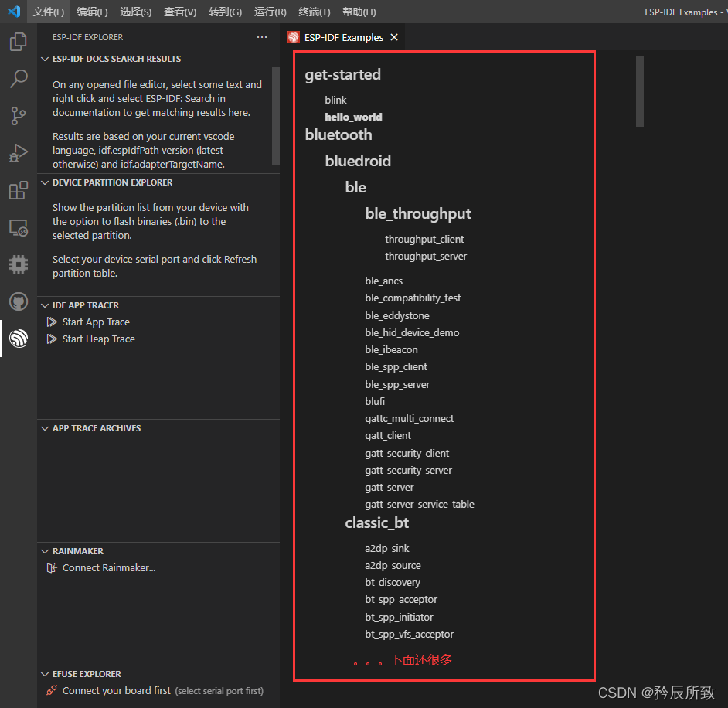Open the ble_hid_device_demo example
The width and height of the screenshot is (728, 708).
(x=412, y=332)
